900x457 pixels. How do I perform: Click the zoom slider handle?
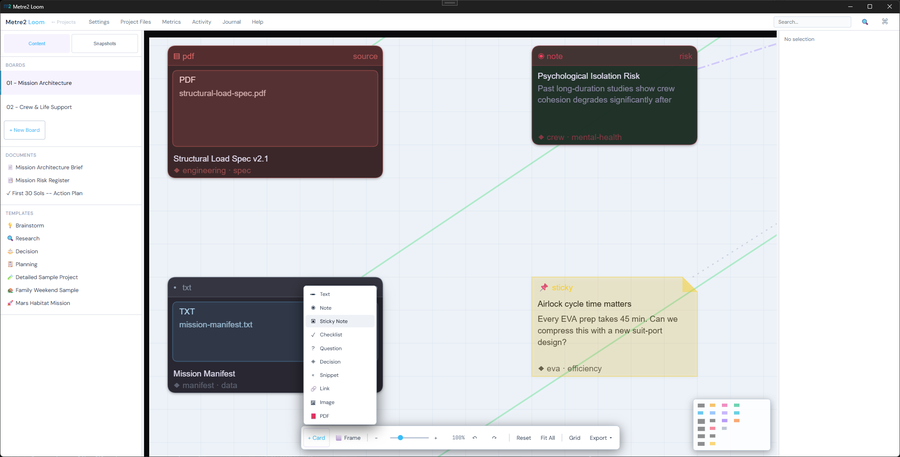(401, 438)
